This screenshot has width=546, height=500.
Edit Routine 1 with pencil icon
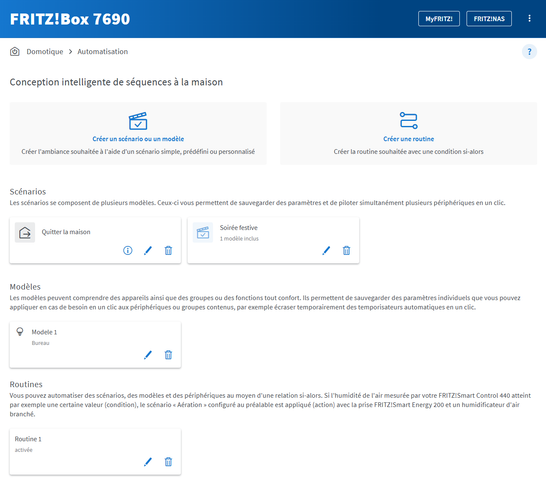(148, 462)
